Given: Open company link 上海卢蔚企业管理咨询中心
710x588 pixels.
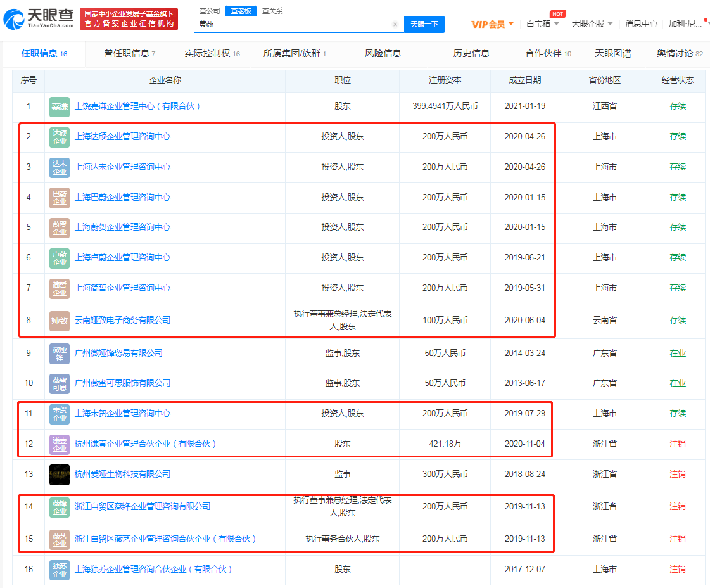Looking at the screenshot, I should click(122, 258).
